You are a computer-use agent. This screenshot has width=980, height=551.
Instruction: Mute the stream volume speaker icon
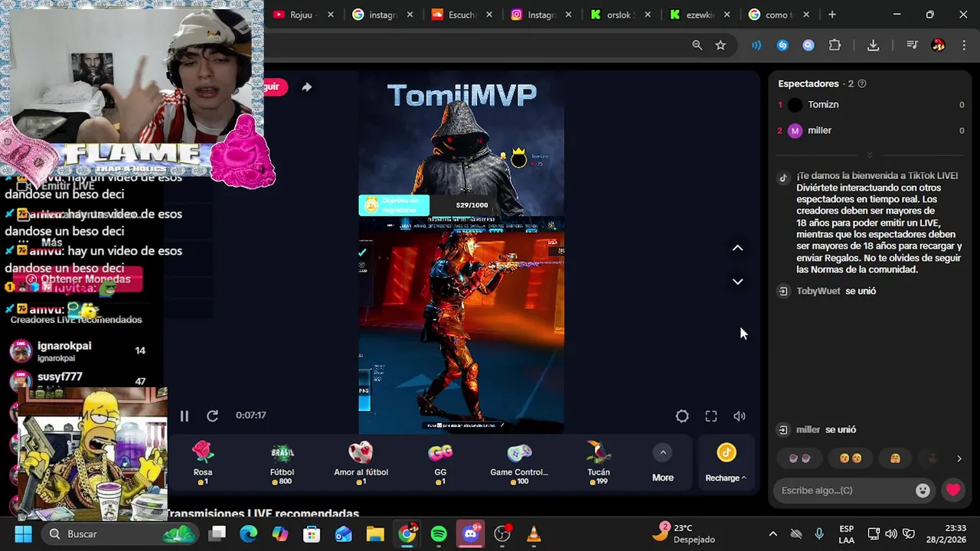point(740,416)
